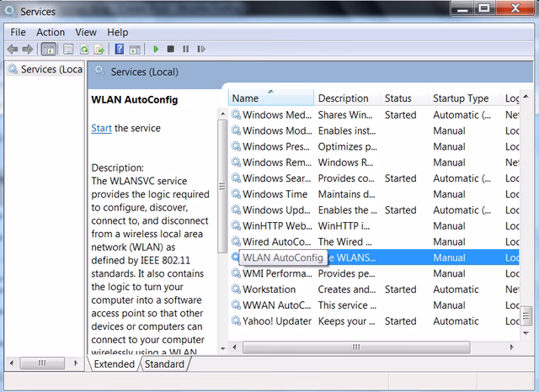Click service list horizontal scrollbar left arrow

tap(234, 347)
